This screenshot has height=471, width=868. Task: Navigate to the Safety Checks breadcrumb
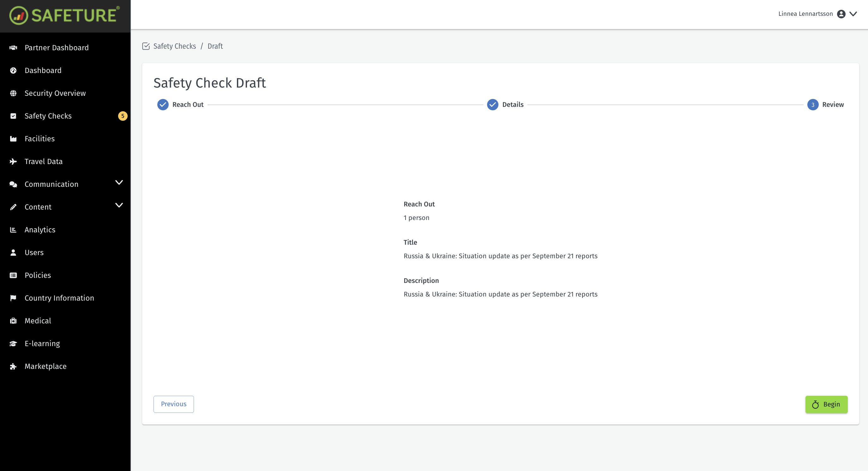point(174,46)
